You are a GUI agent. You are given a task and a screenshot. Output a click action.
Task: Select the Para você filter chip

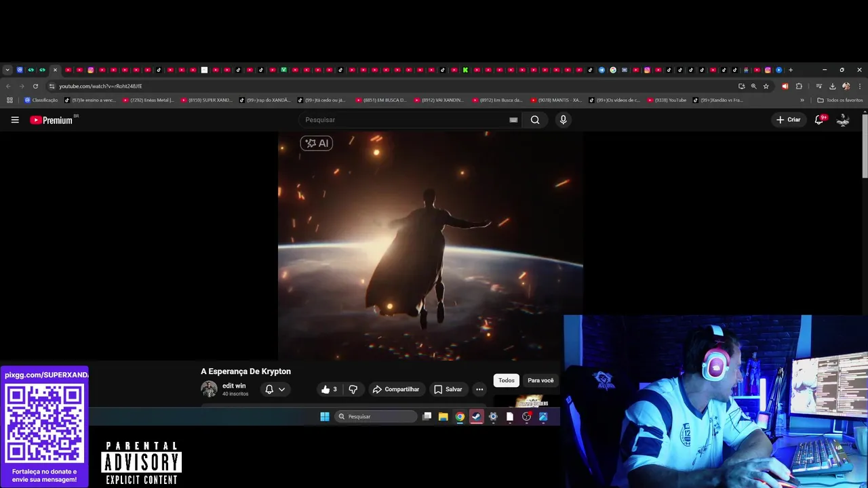point(540,380)
